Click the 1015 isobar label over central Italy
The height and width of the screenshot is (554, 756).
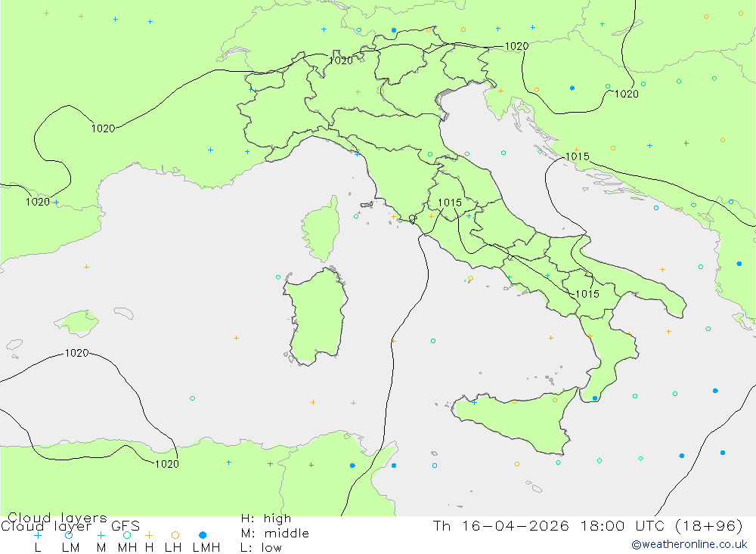[x=450, y=203]
